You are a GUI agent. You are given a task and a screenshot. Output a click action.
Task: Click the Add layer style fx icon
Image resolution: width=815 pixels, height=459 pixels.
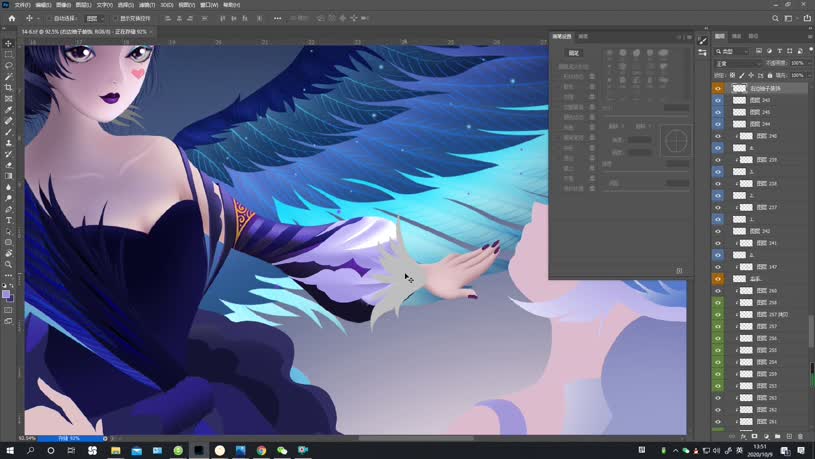(743, 437)
